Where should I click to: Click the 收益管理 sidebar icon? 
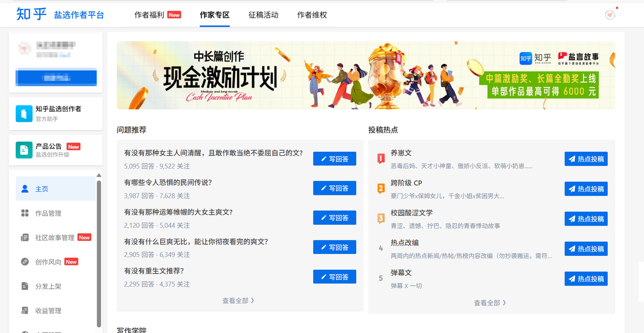25,310
